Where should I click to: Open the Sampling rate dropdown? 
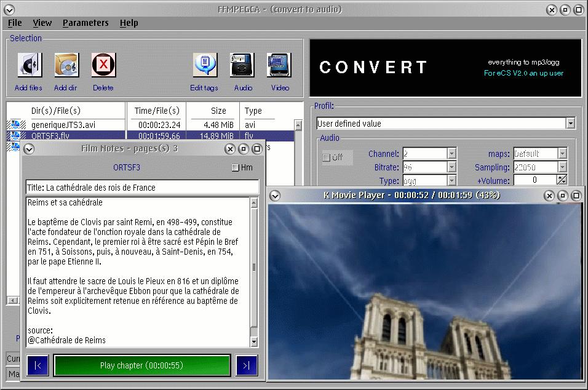562,167
